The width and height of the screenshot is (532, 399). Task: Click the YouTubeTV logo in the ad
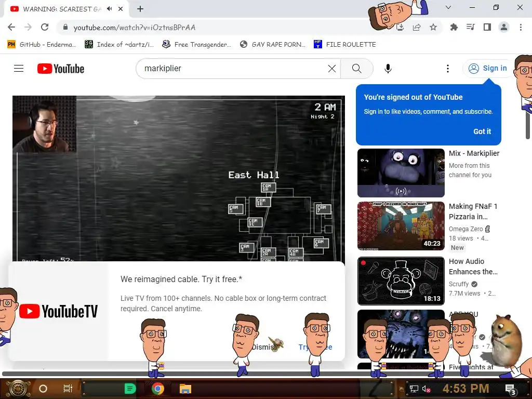tap(58, 311)
